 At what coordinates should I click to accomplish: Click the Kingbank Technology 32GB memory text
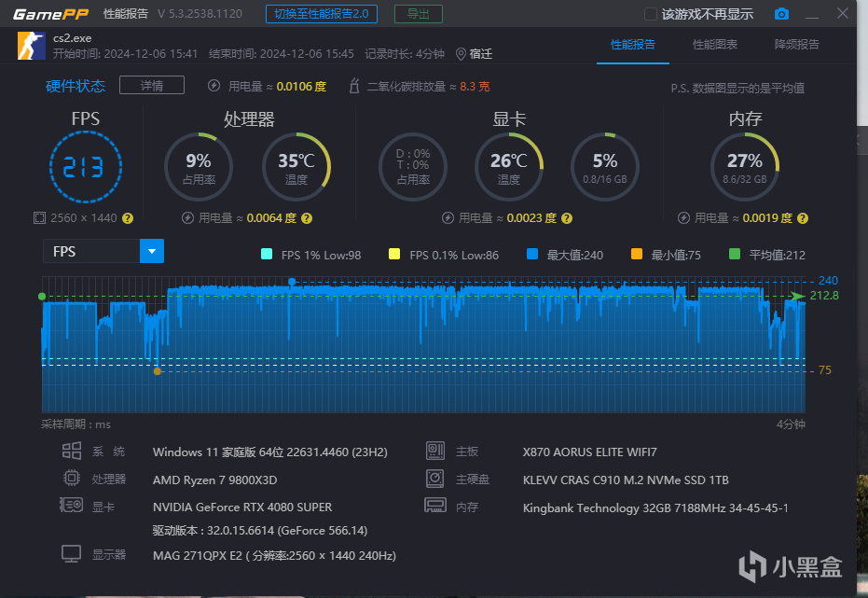click(x=655, y=508)
